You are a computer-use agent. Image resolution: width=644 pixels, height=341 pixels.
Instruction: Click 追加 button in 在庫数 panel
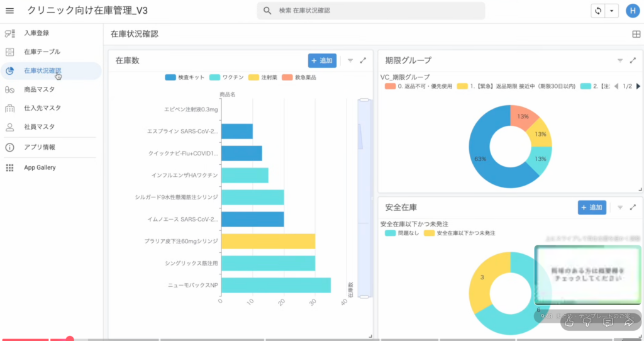[322, 60]
